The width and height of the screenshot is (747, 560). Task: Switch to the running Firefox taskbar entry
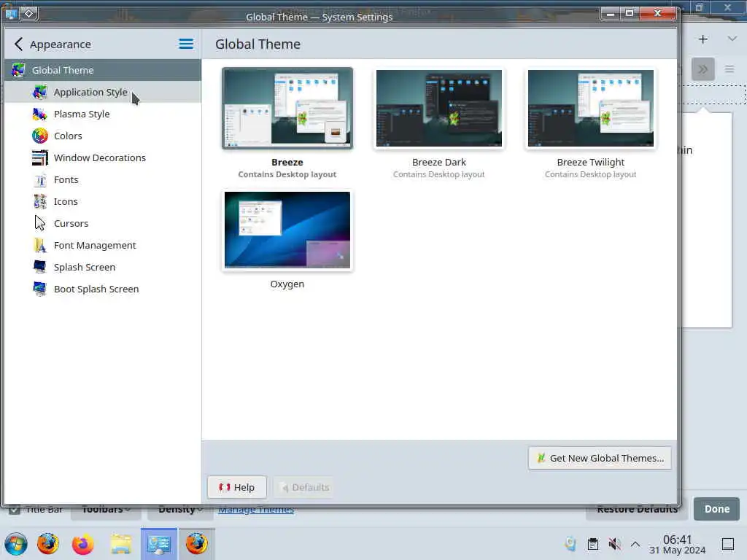pos(197,544)
